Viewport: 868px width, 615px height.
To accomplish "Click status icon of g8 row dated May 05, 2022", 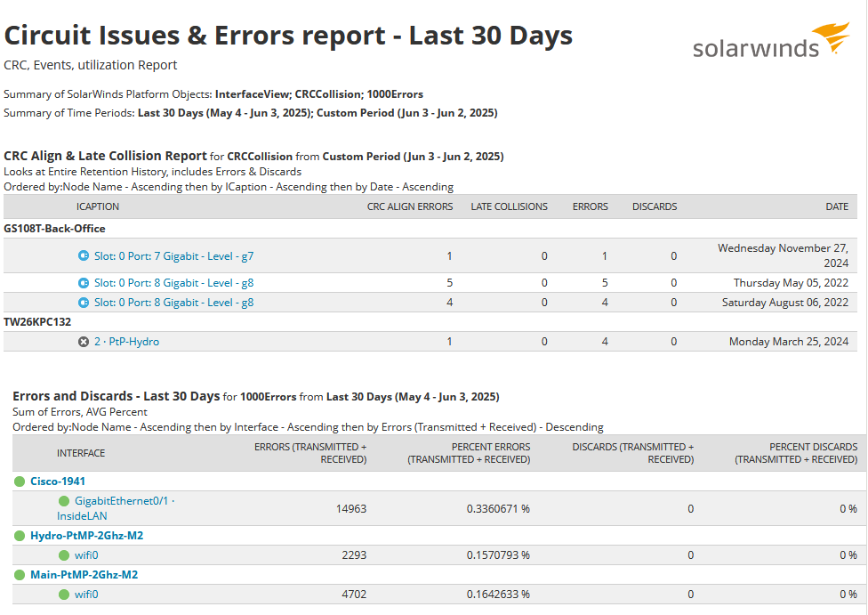I will [x=84, y=283].
